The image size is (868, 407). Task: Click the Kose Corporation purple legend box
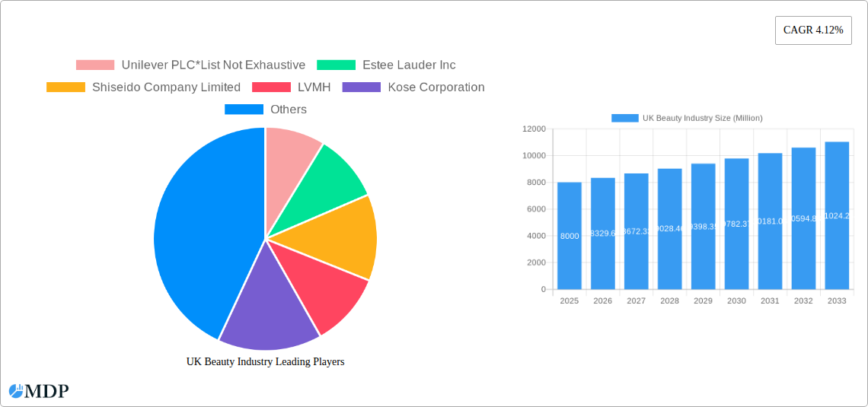point(362,87)
